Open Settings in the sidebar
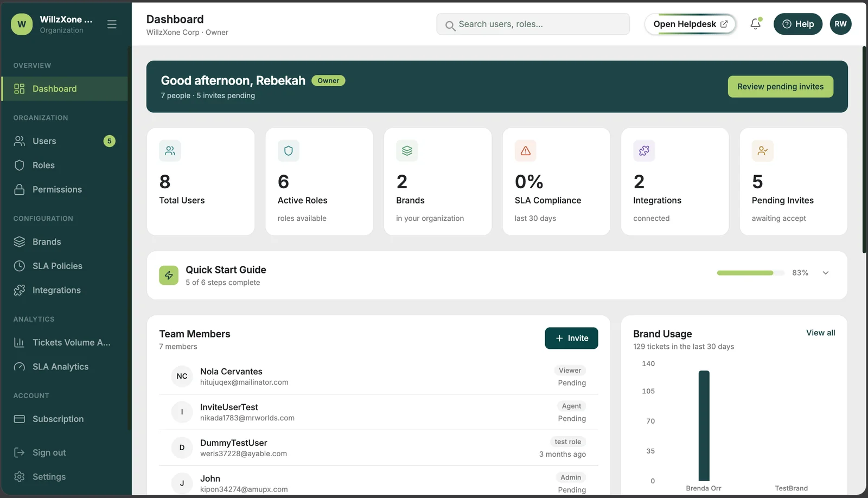The image size is (868, 498). [x=65, y=477]
